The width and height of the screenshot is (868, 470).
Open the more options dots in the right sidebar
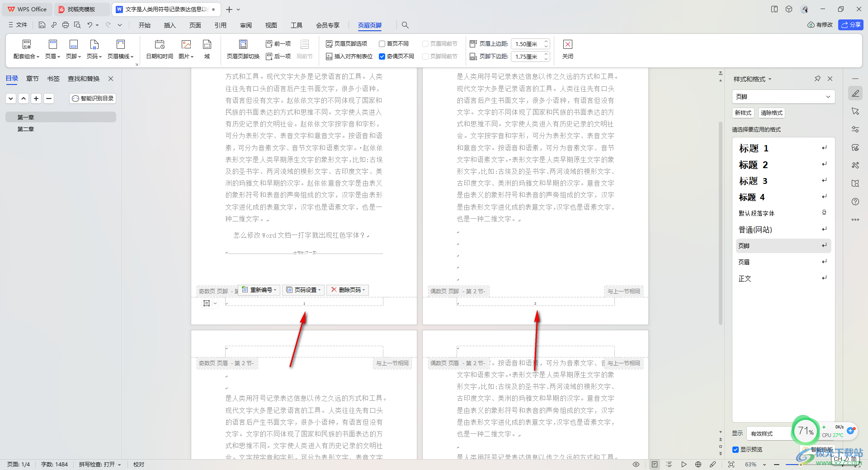coord(855,220)
